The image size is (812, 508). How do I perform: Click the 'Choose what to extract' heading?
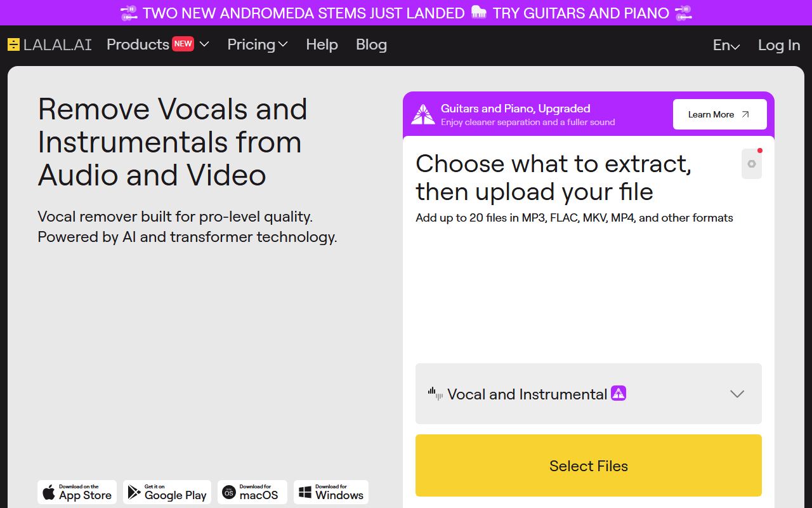553,178
